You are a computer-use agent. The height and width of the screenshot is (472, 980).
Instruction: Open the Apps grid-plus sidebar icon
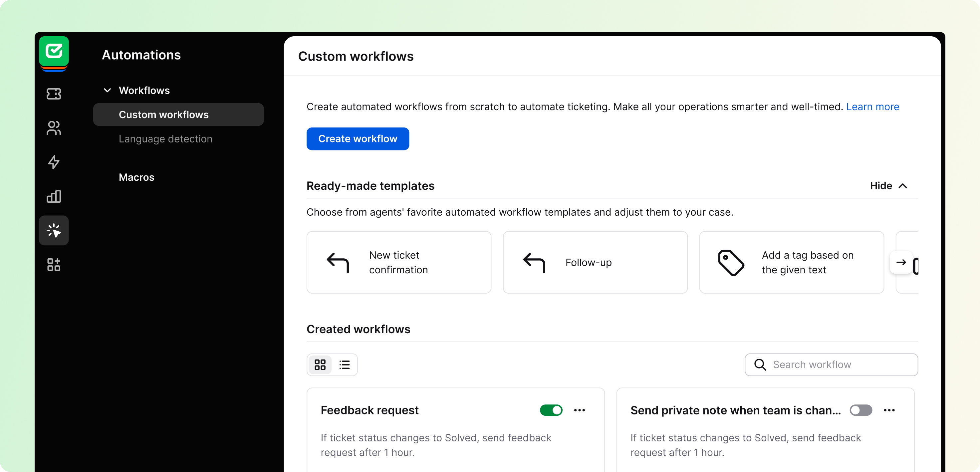click(54, 265)
